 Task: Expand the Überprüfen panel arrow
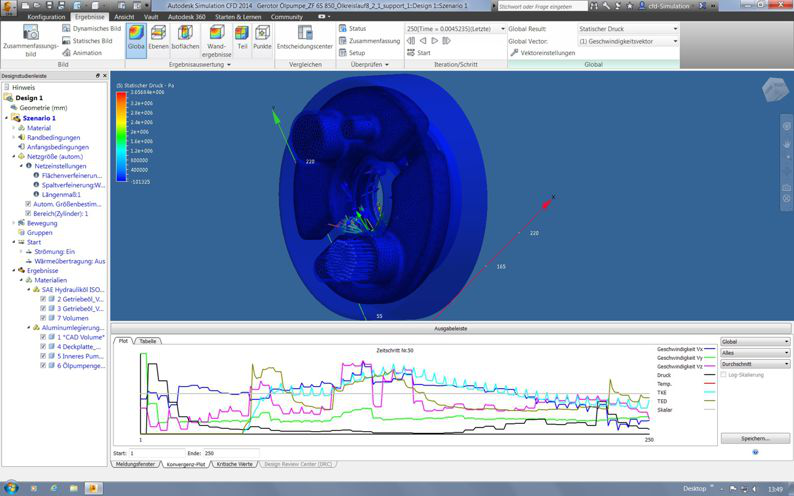click(x=387, y=65)
